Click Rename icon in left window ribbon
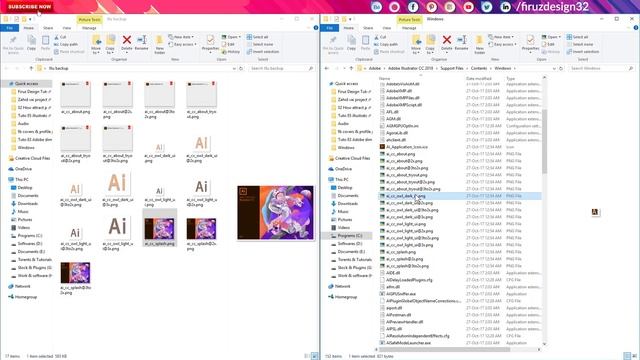The image size is (640, 360). [141, 42]
